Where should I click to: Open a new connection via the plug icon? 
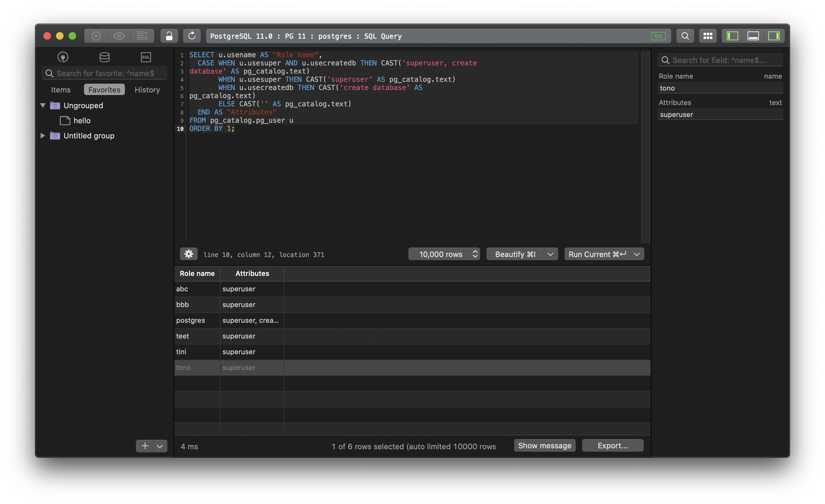(x=63, y=57)
